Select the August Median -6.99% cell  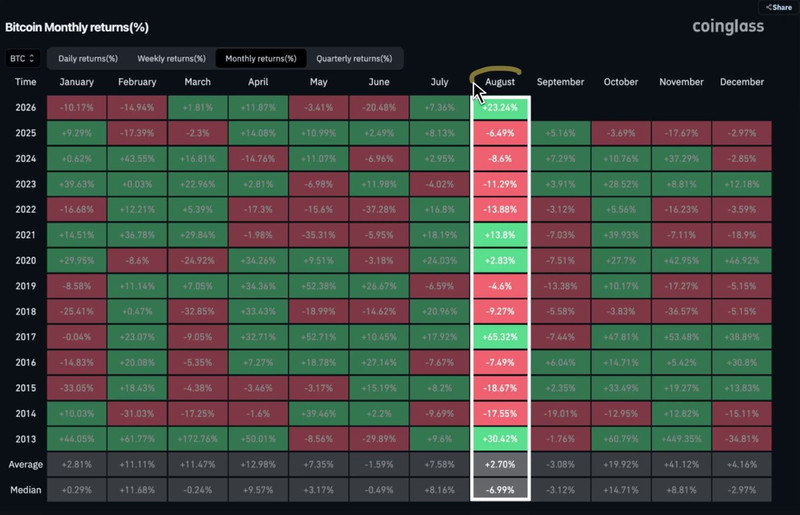coord(500,490)
